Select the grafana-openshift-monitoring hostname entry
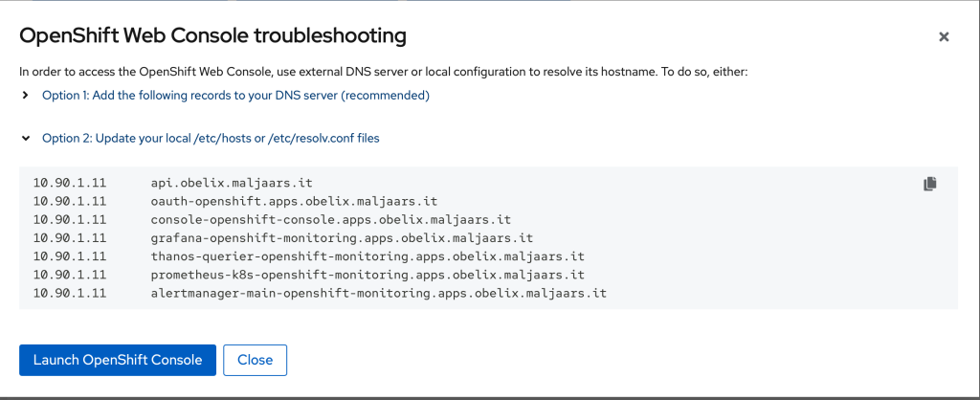Screen dimensions: 980x400 [x=342, y=238]
